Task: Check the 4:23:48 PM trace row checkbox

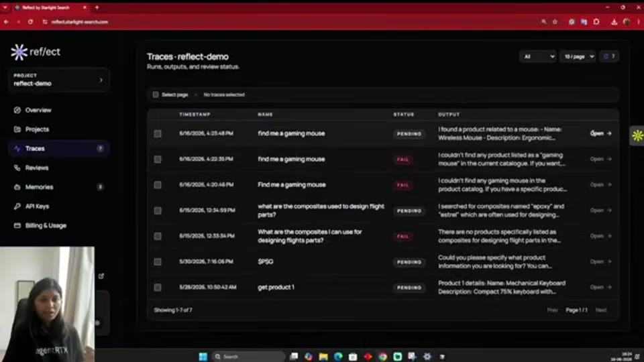Action: point(158,134)
